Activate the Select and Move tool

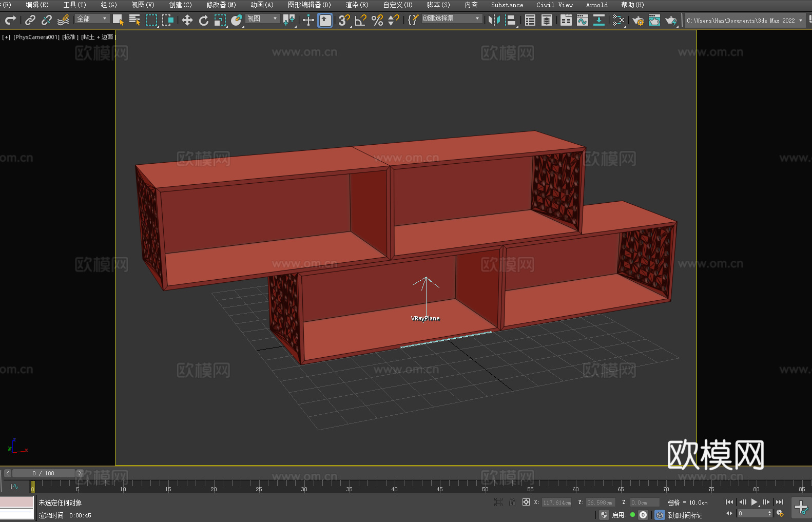tap(187, 20)
